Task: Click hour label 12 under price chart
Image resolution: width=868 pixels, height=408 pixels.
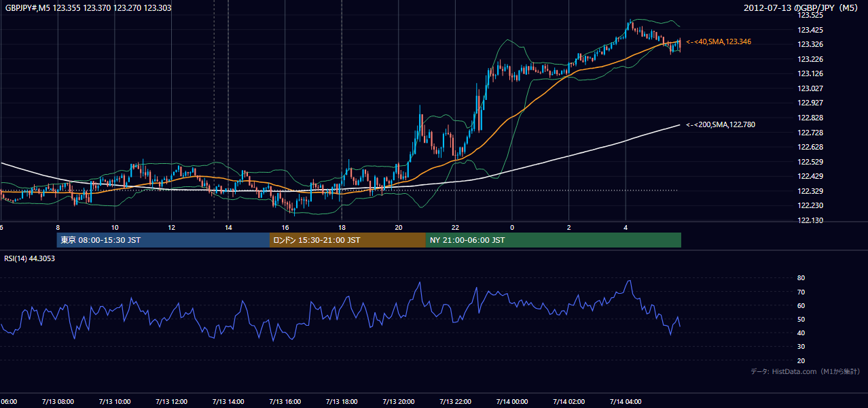Action: click(x=172, y=227)
